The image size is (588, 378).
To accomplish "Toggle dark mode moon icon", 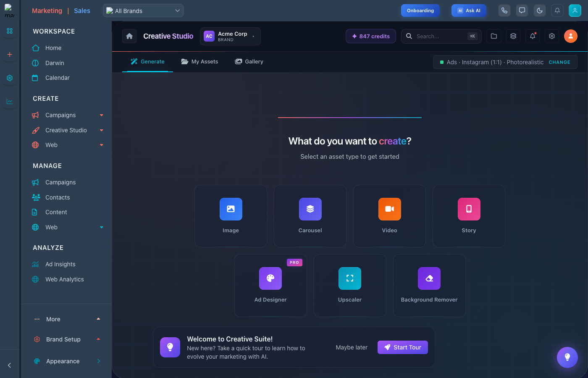I will point(540,10).
